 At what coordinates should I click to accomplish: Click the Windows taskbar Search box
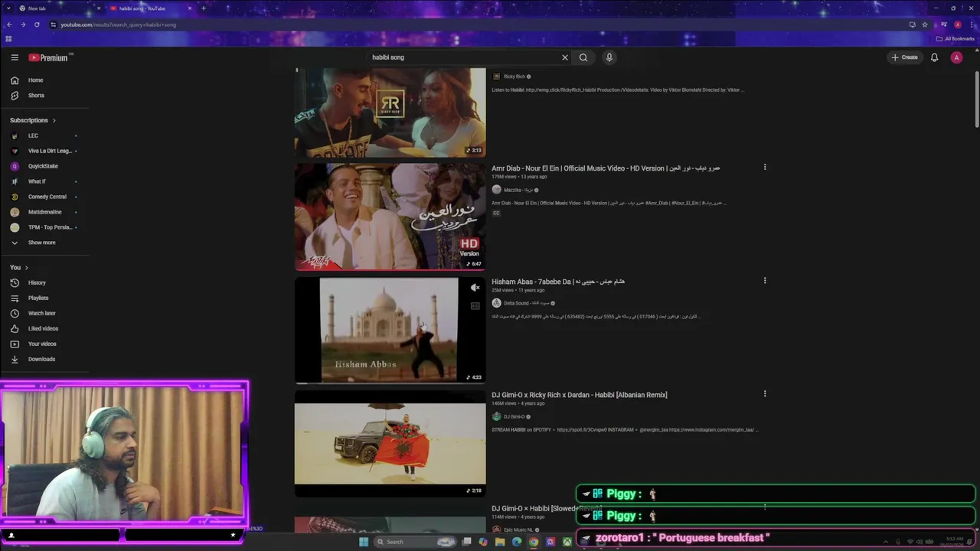[x=414, y=542]
